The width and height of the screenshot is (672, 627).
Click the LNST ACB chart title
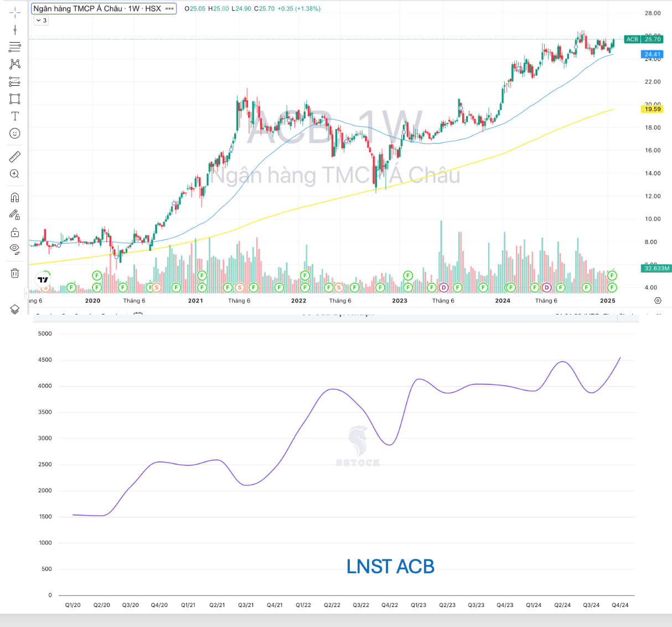[x=390, y=567]
